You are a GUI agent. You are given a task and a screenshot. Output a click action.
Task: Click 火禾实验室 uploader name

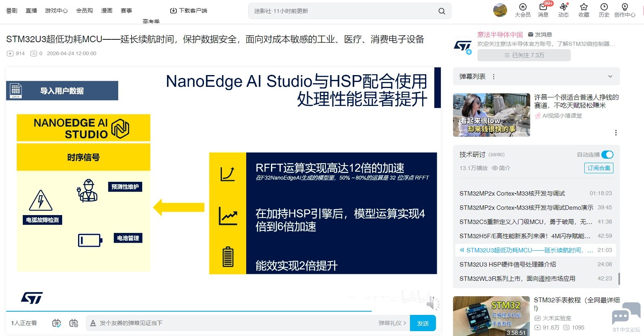click(557, 318)
